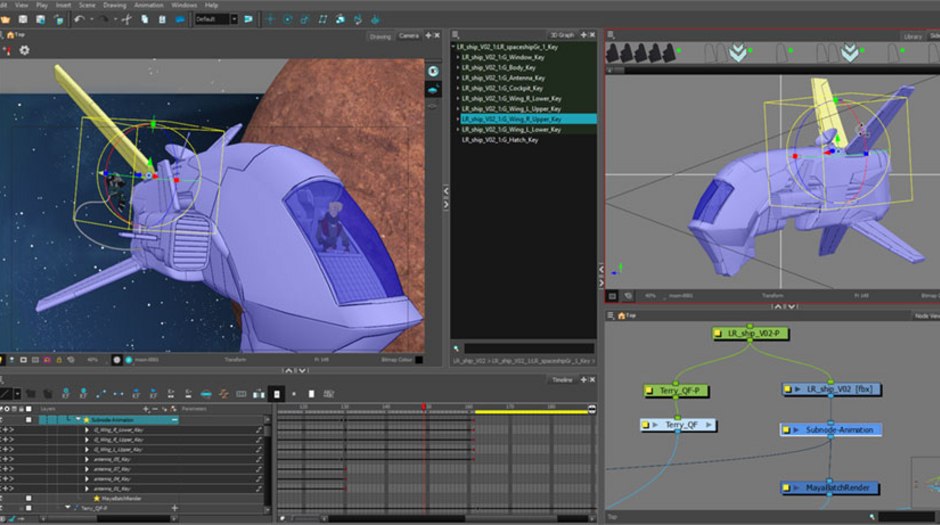The image size is (940, 525).
Task: Click the open folder icon in toolbar
Action: 6,19
